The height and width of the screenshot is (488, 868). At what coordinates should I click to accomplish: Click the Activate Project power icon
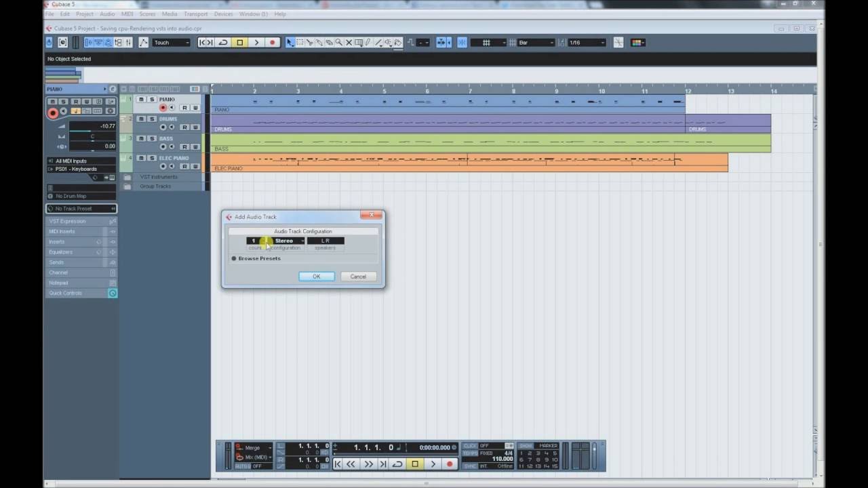(48, 42)
